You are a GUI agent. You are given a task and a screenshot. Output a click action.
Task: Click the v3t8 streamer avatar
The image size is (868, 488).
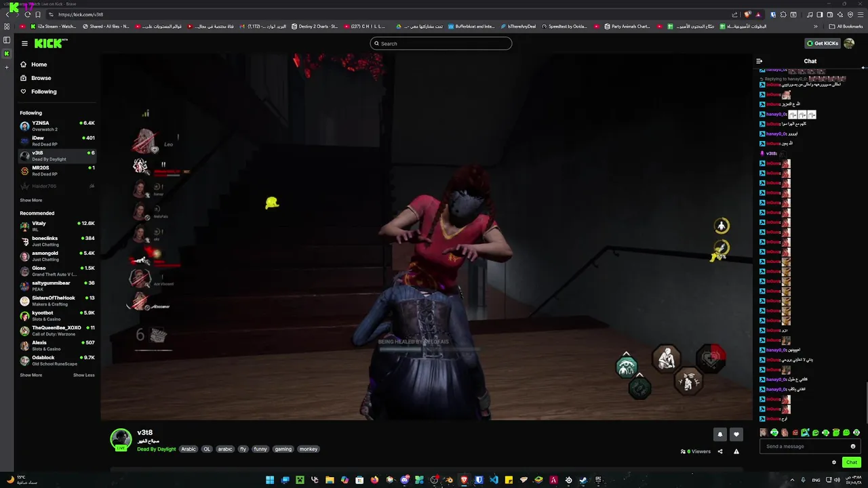(121, 439)
